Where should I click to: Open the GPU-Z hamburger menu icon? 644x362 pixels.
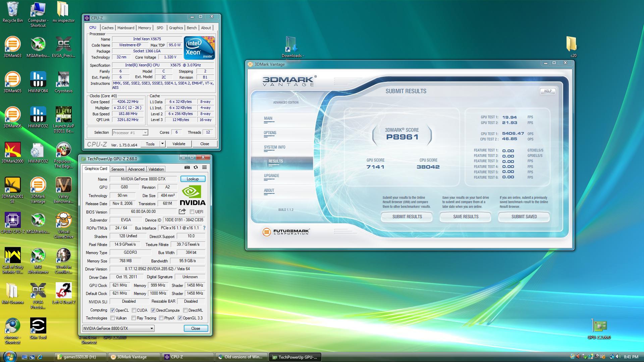click(x=204, y=167)
